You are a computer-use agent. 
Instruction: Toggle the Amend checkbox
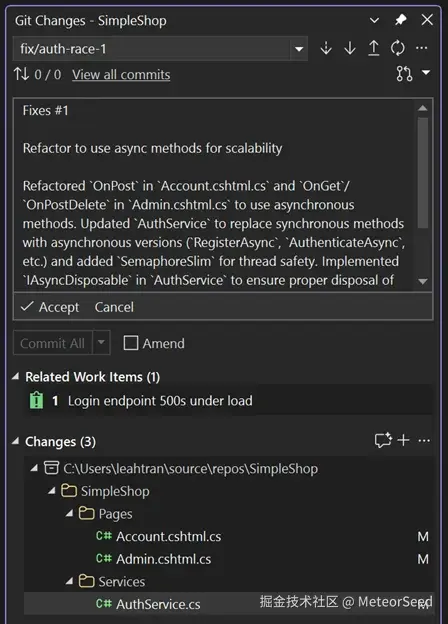pyautogui.click(x=131, y=343)
